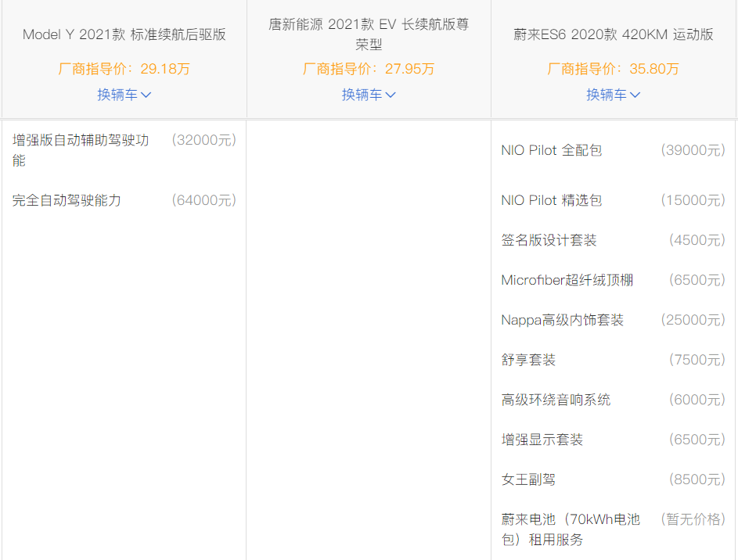Click price 厂商指导价: 27.95万

click(369, 69)
